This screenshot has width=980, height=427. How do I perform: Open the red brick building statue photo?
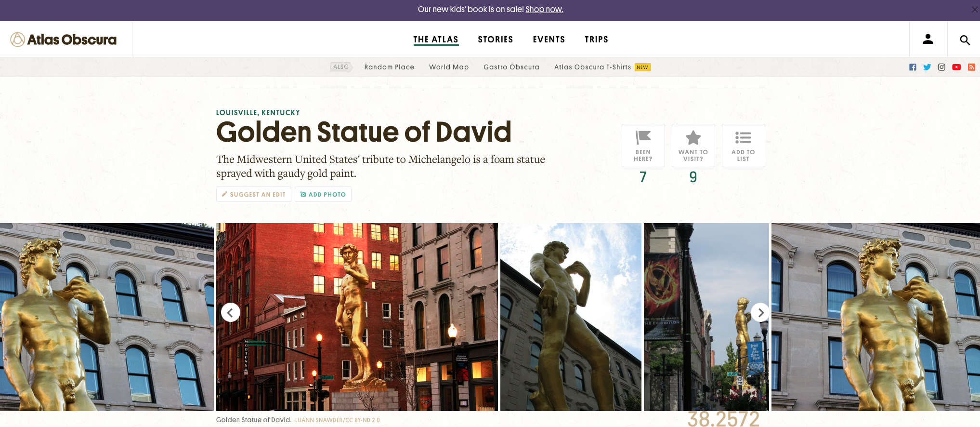click(357, 317)
